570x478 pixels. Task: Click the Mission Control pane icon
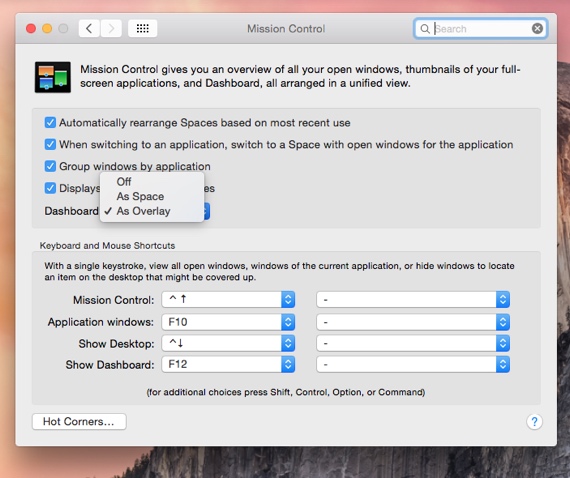click(53, 77)
